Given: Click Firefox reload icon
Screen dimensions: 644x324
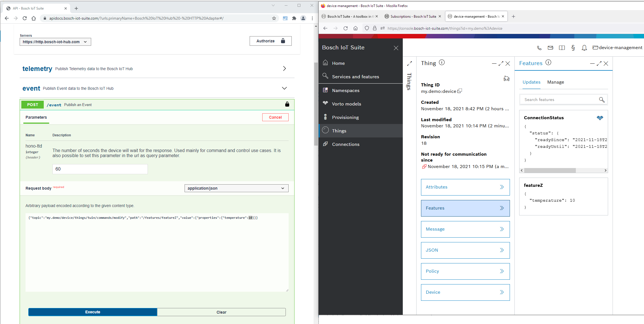Looking at the screenshot, I should click(x=346, y=28).
